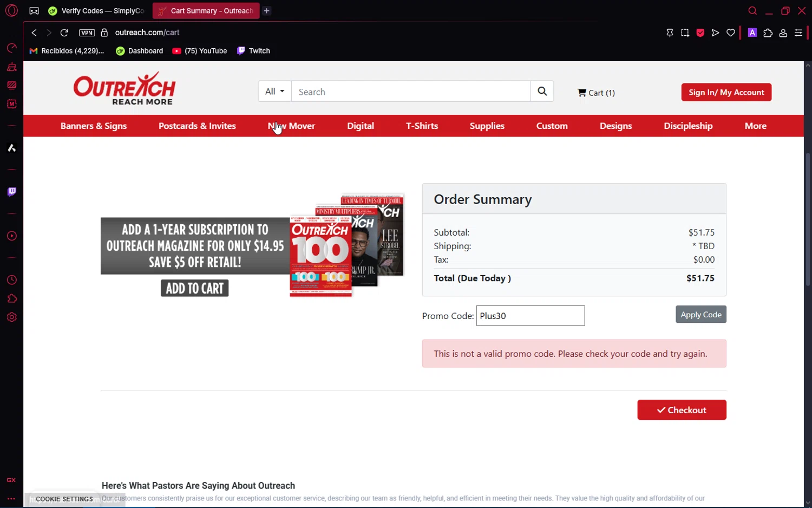Click the pinboard pin icon in toolbar
Image resolution: width=812 pixels, height=508 pixels.
coord(670,33)
